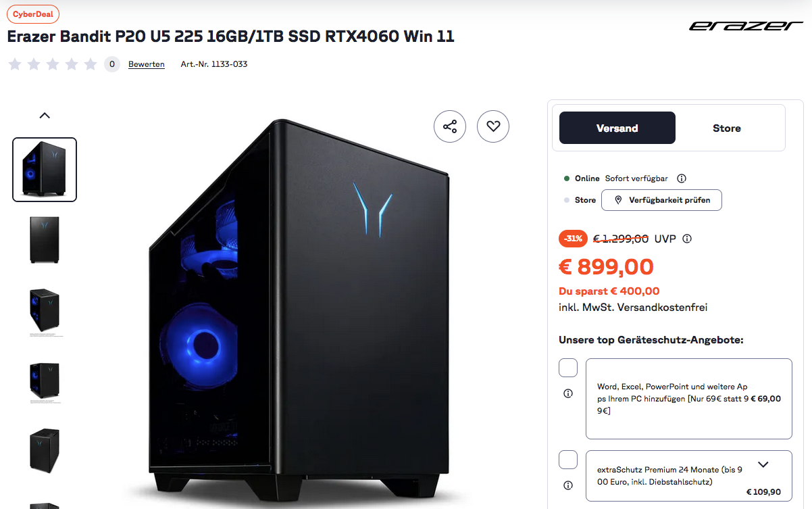The width and height of the screenshot is (812, 509).
Task: Click the first star rating icon
Action: (15, 64)
